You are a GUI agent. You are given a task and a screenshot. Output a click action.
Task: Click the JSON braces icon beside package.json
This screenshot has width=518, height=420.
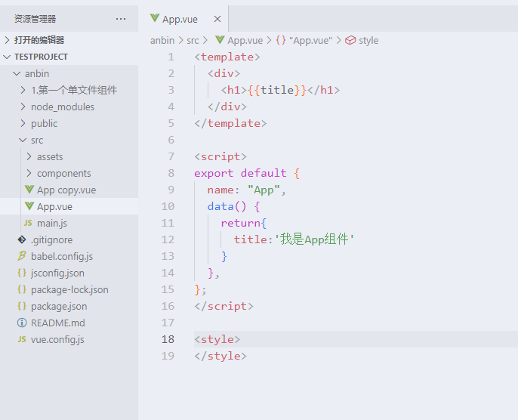pyautogui.click(x=22, y=306)
